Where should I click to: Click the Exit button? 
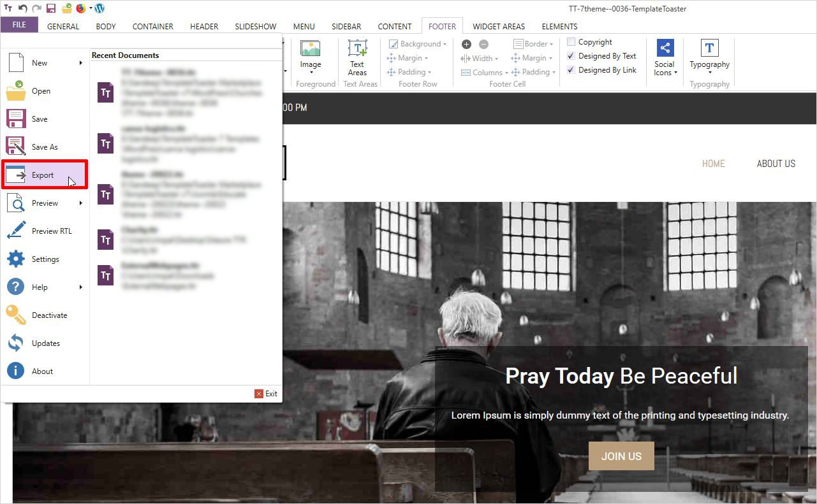[x=266, y=394]
